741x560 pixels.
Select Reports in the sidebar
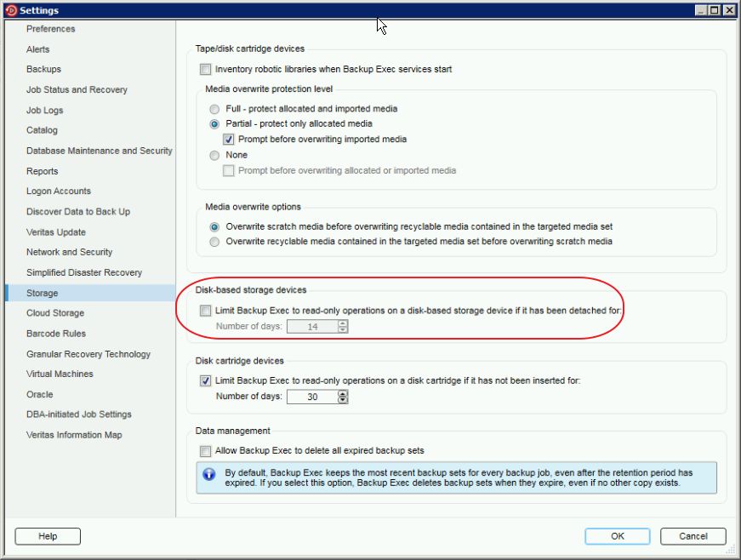[42, 171]
